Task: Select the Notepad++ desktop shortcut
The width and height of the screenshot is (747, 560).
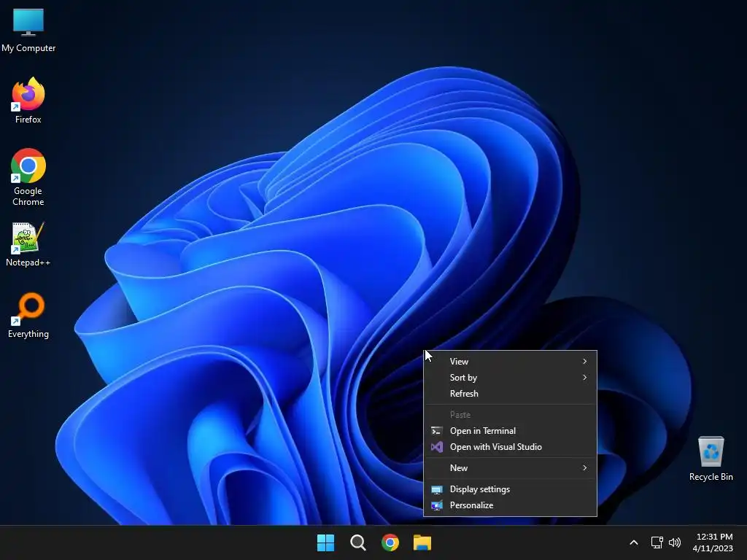Action: [x=28, y=244]
